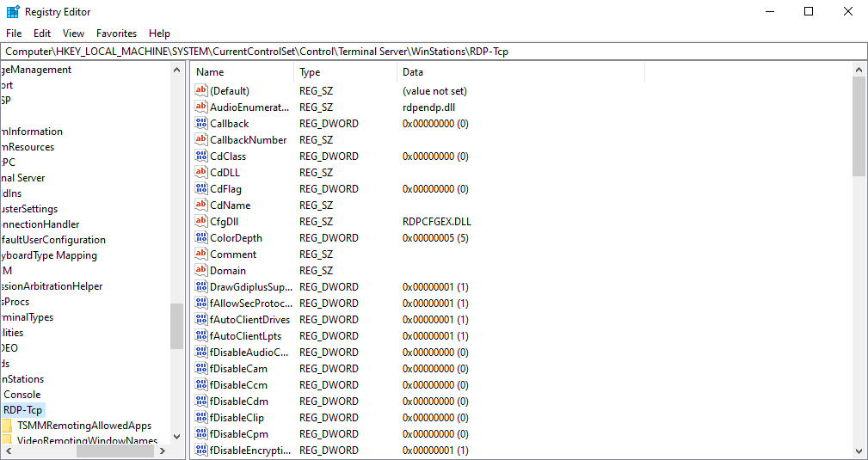Click the CfgDll string value icon
Image resolution: width=868 pixels, height=460 pixels.
pyautogui.click(x=201, y=222)
